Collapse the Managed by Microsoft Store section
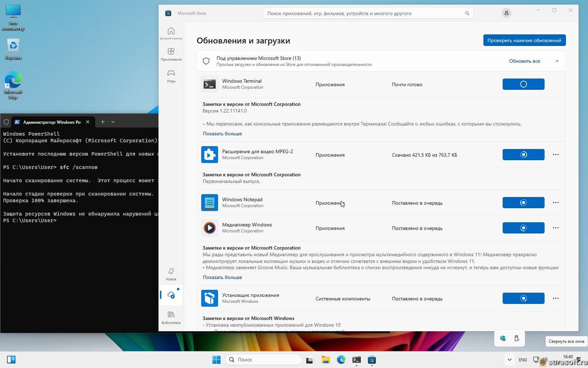 557,61
